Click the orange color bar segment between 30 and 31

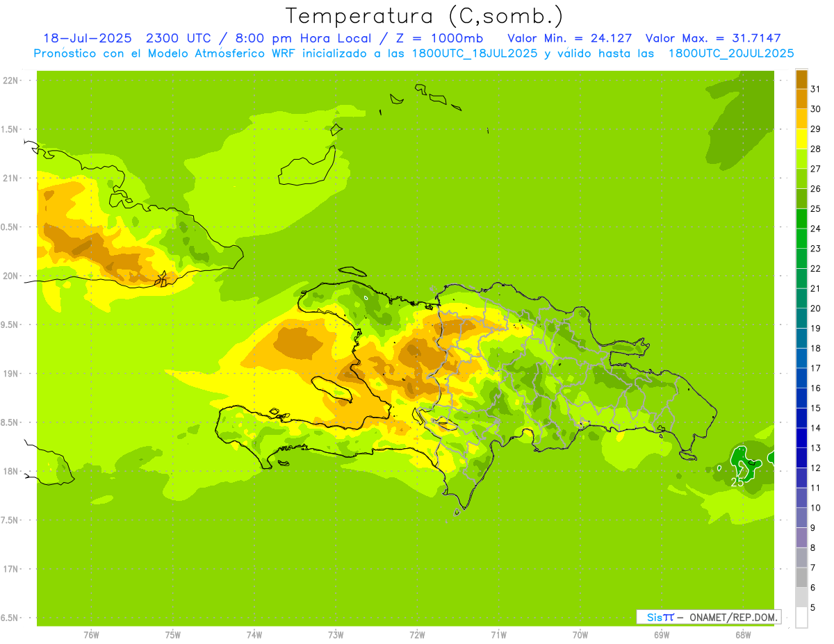[801, 99]
